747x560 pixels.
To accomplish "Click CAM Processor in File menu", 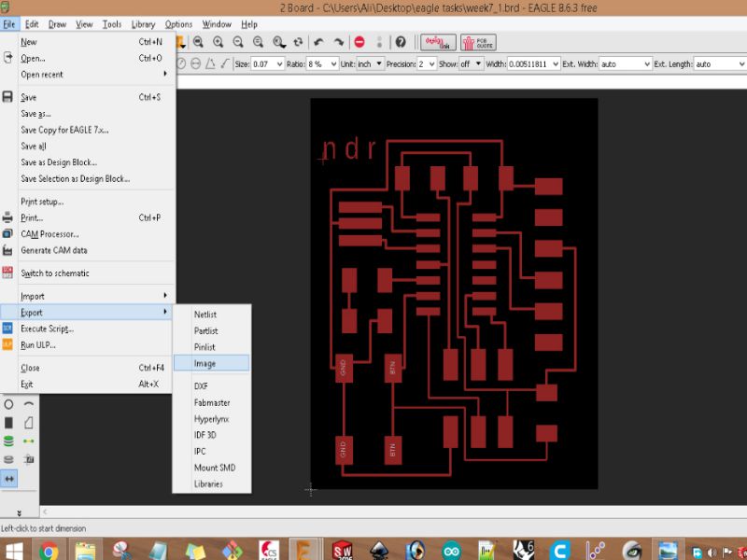I will point(49,234).
